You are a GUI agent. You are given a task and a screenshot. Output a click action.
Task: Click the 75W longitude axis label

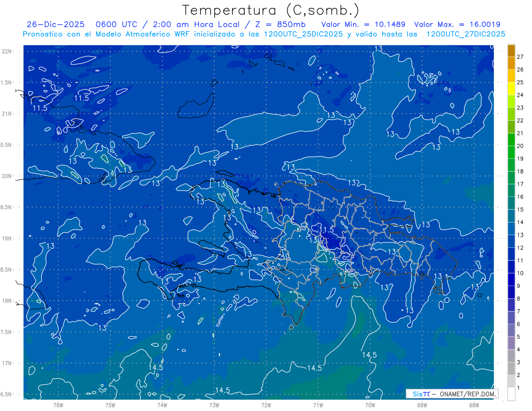click(x=110, y=405)
